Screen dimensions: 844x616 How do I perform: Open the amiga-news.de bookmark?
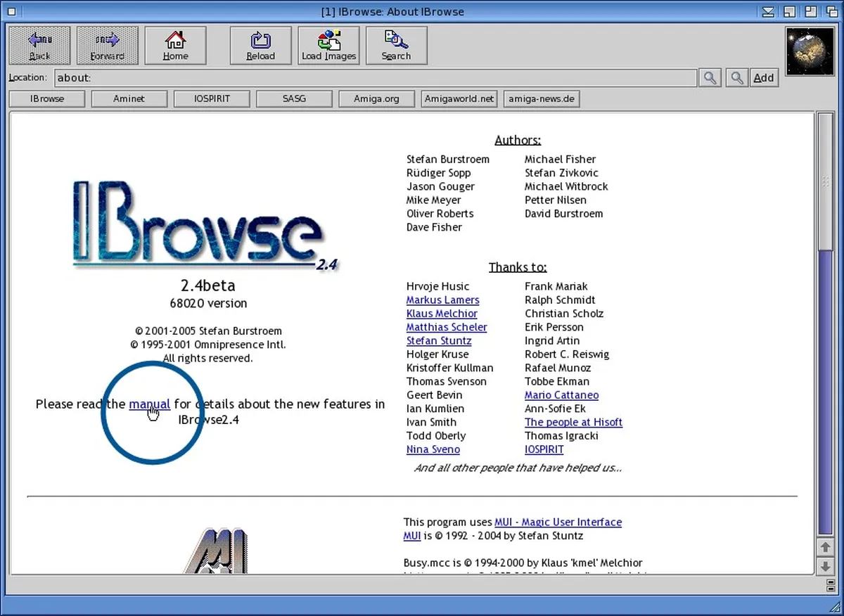point(541,99)
